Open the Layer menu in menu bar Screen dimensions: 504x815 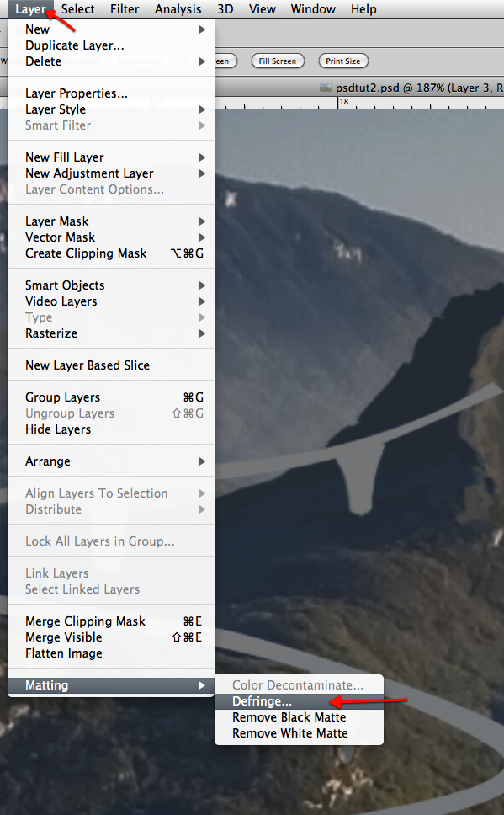point(30,8)
